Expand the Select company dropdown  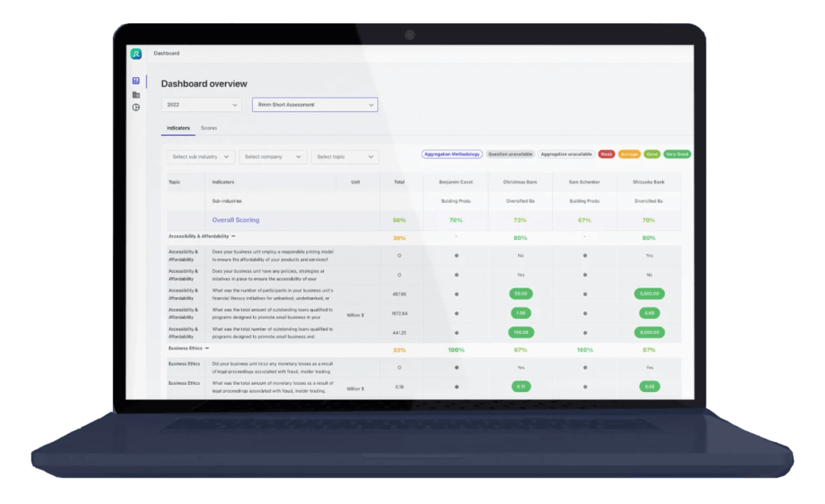click(x=272, y=157)
